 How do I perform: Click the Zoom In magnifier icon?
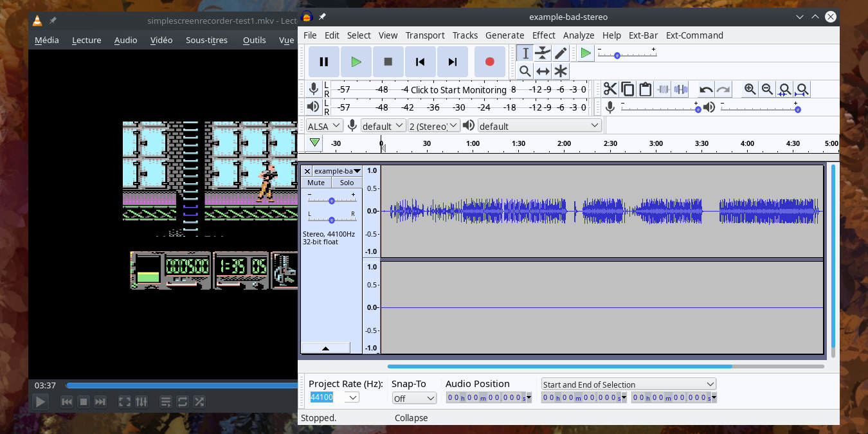[x=750, y=89]
